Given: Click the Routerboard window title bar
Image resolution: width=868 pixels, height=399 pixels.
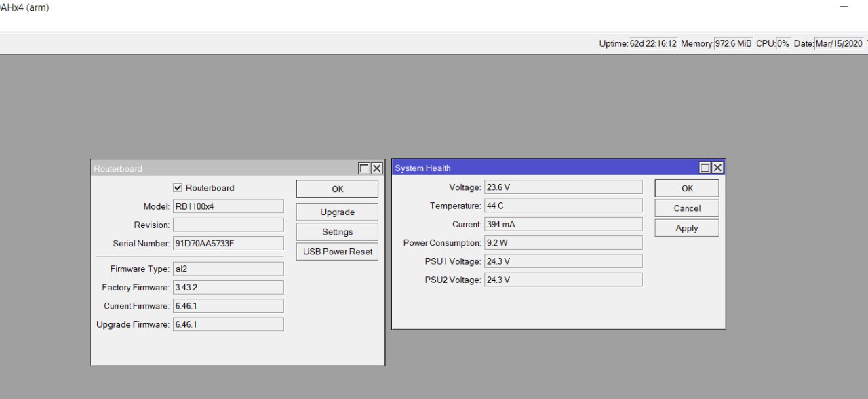Looking at the screenshot, I should [224, 168].
